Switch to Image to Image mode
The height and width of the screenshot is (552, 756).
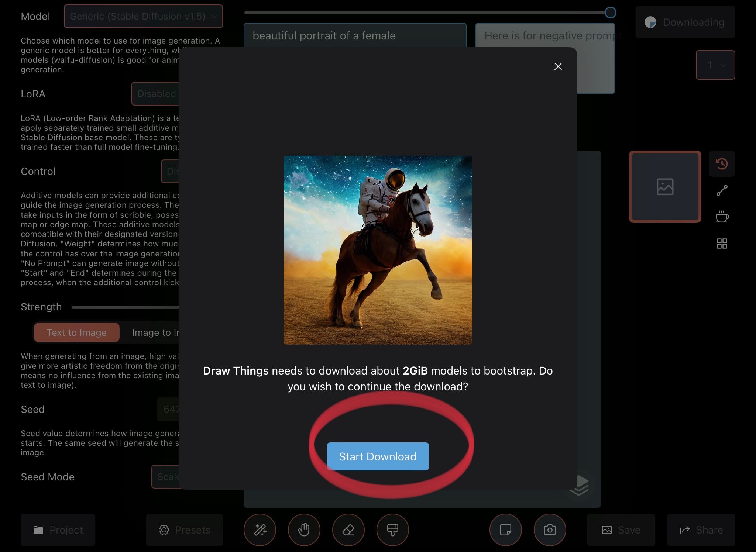155,332
